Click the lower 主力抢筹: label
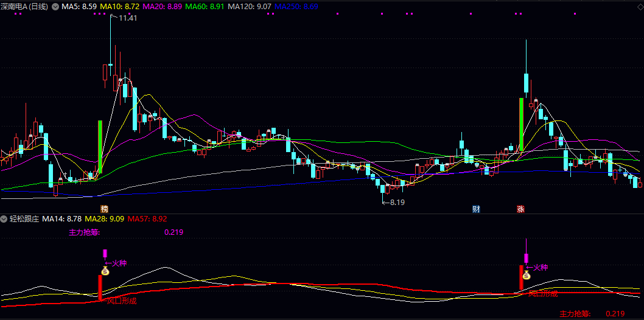This screenshot has height=320, width=644. pyautogui.click(x=575, y=314)
